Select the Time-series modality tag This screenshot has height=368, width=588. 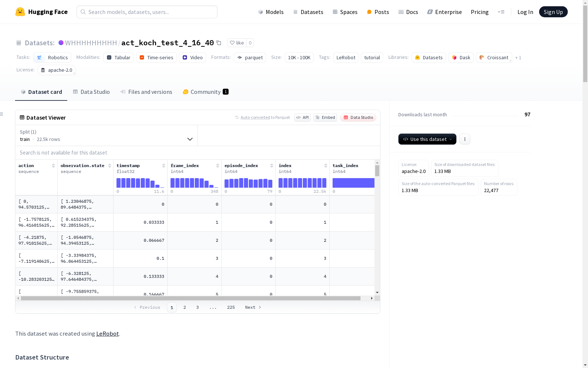tap(156, 57)
